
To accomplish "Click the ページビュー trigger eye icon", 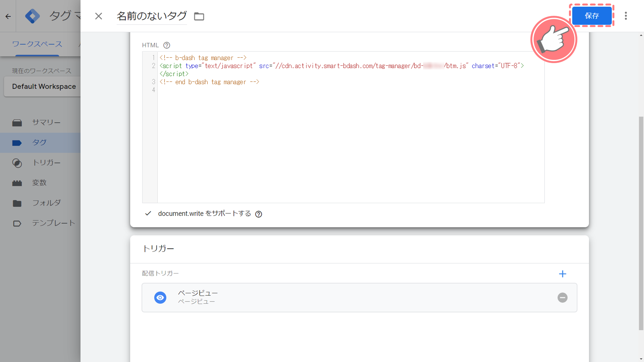I will [x=160, y=298].
